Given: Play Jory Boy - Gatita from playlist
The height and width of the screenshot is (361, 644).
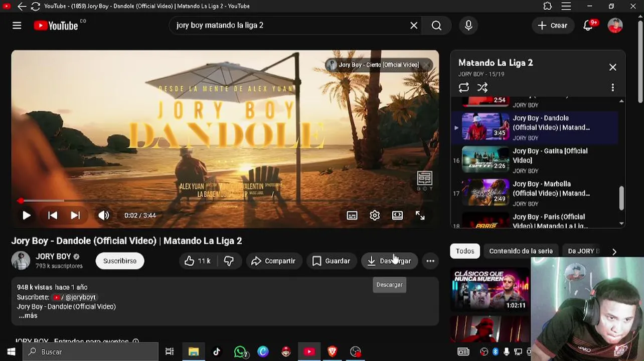Looking at the screenshot, I should click(x=535, y=160).
